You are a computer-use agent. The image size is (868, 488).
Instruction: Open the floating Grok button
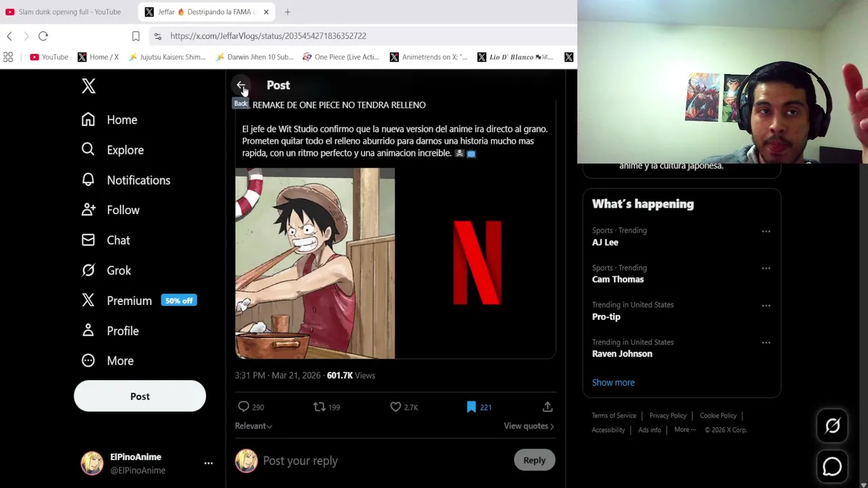click(x=832, y=426)
